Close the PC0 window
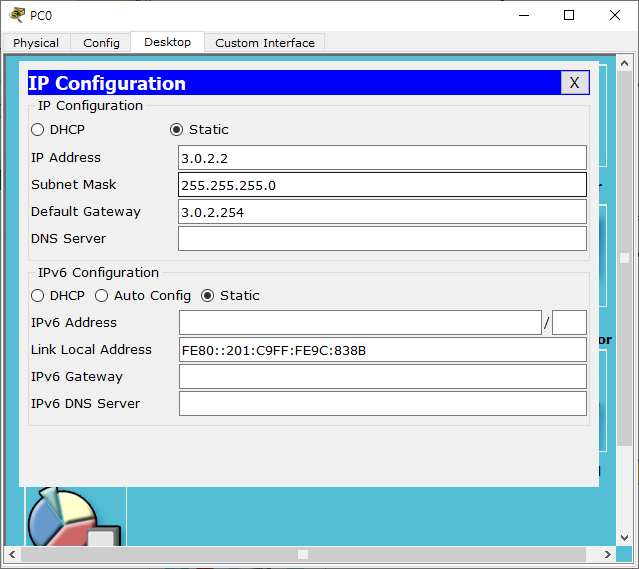The width and height of the screenshot is (639, 569). [x=615, y=15]
